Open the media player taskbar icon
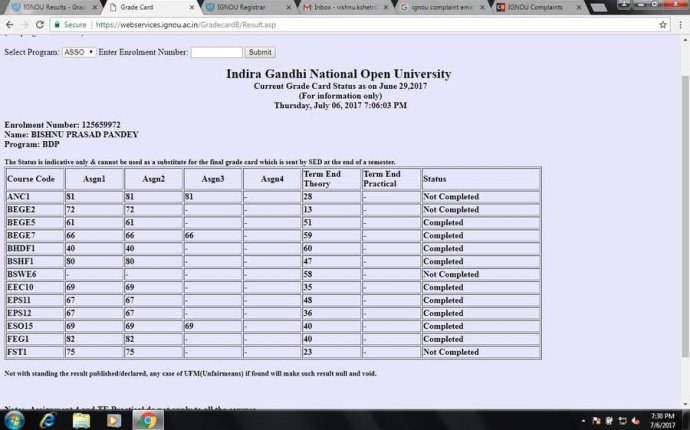The width and height of the screenshot is (690, 430). tap(114, 420)
